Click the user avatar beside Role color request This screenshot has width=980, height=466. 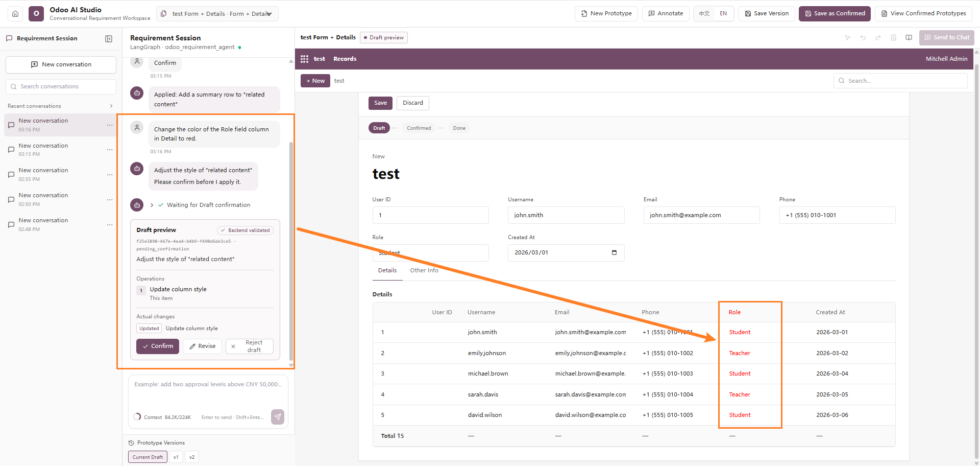pyautogui.click(x=137, y=127)
